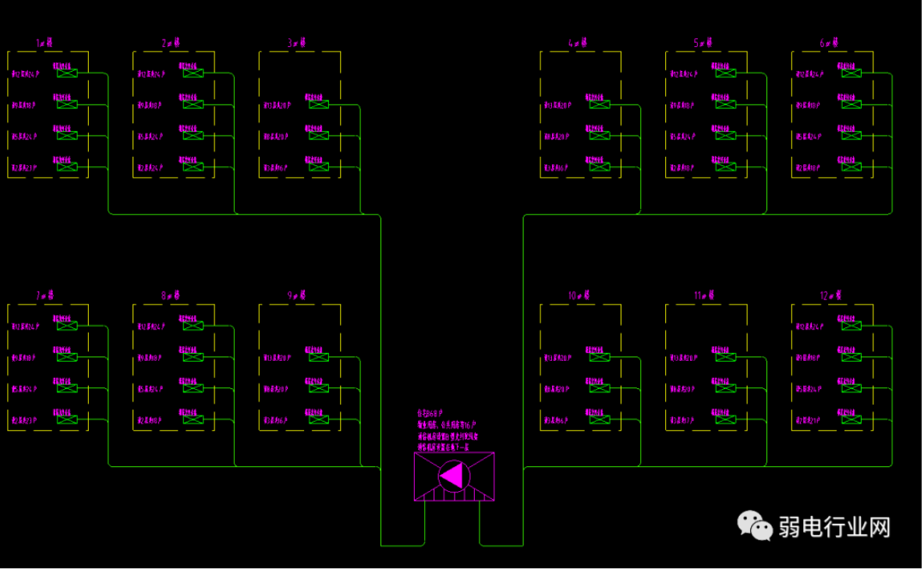Click the 8#楼 building label
This screenshot has width=924, height=573.
tap(171, 296)
